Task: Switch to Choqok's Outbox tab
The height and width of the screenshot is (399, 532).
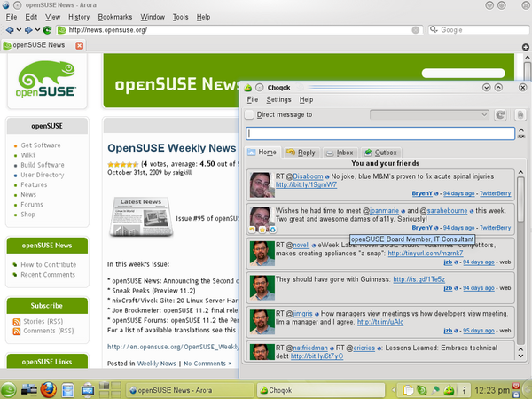Action: [x=380, y=153]
